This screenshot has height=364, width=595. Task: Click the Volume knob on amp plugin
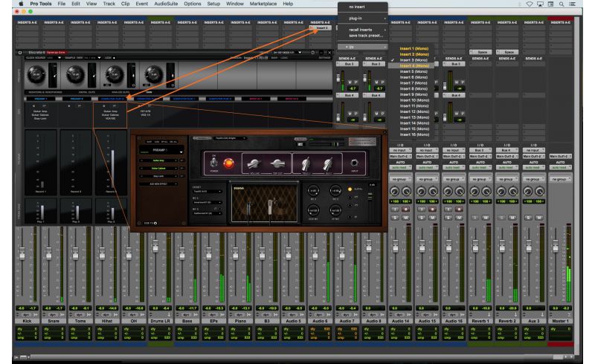253,163
